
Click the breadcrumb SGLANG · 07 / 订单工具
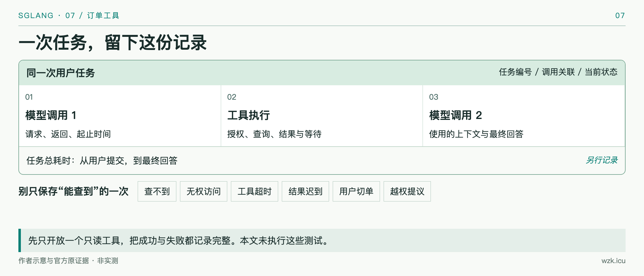69,15
